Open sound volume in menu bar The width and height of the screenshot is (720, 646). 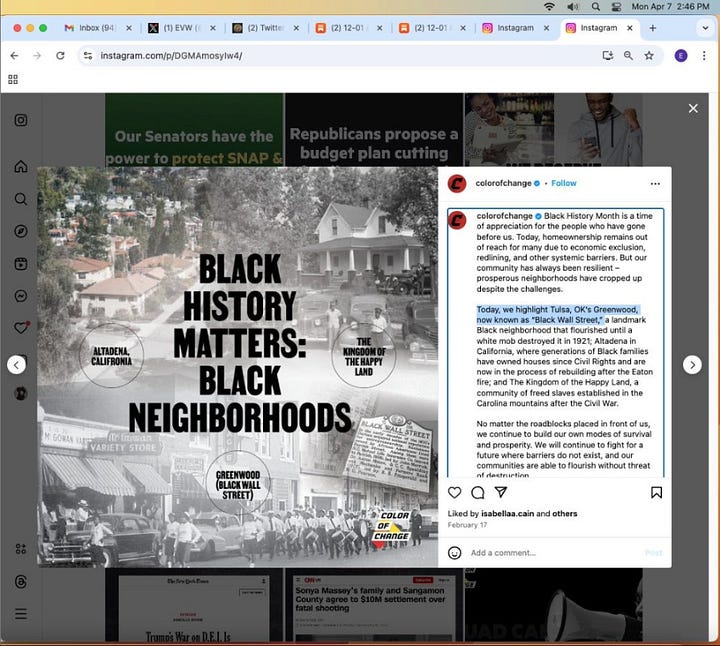coord(573,6)
